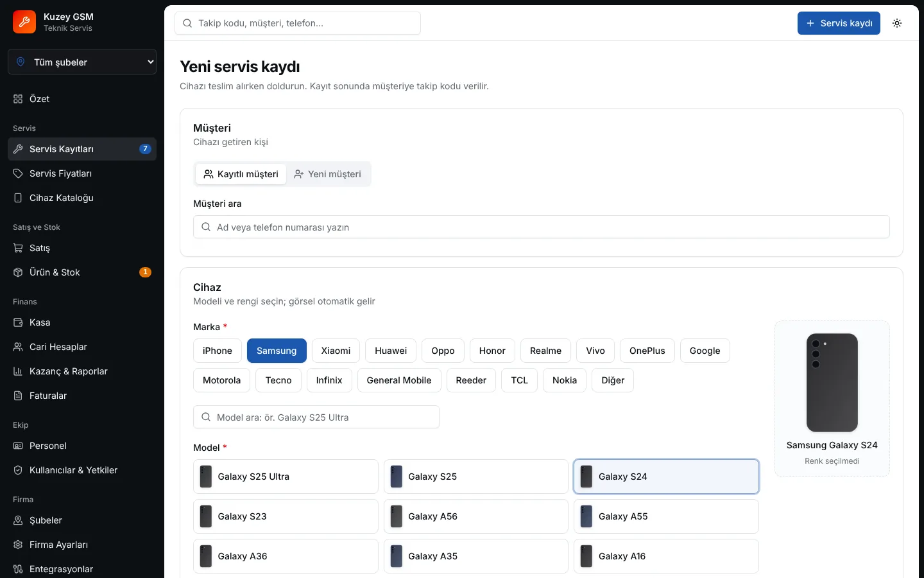Choose Huawei brand
This screenshot has width=924, height=578.
click(x=391, y=351)
